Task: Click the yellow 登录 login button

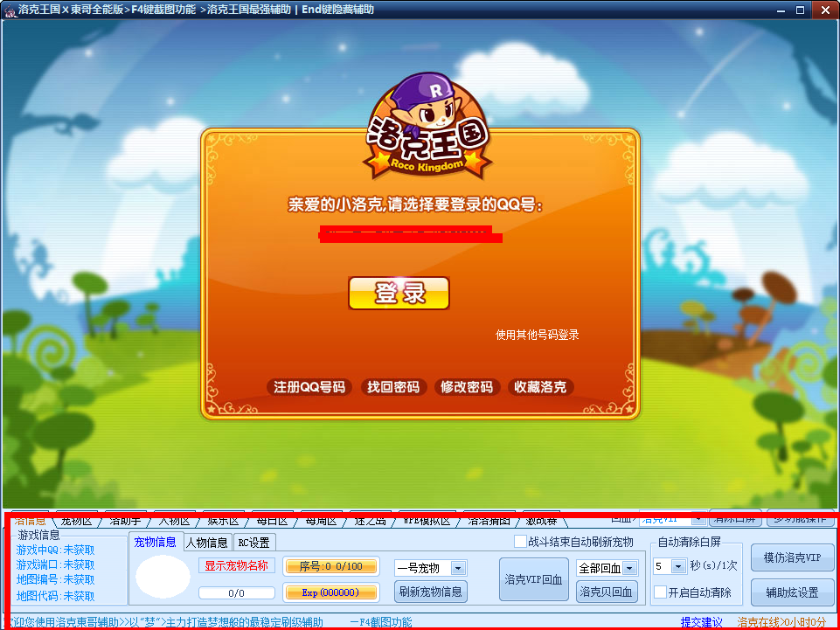Action: (399, 293)
